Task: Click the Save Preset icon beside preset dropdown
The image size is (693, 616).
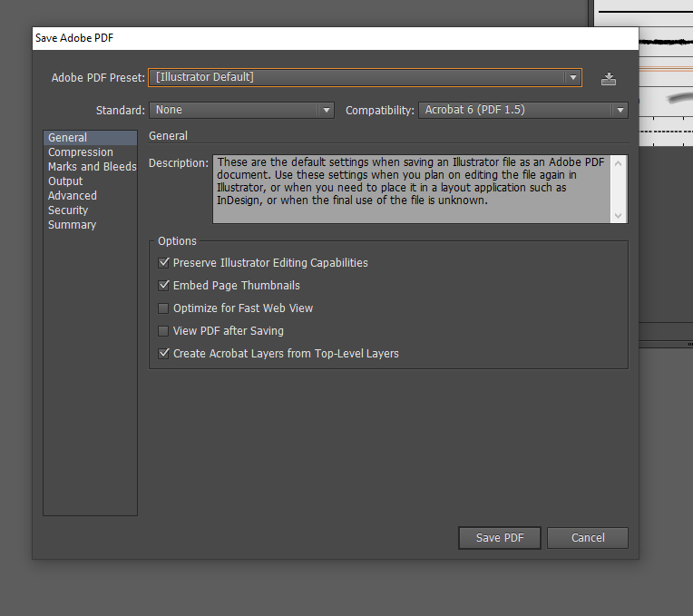Action: [609, 79]
